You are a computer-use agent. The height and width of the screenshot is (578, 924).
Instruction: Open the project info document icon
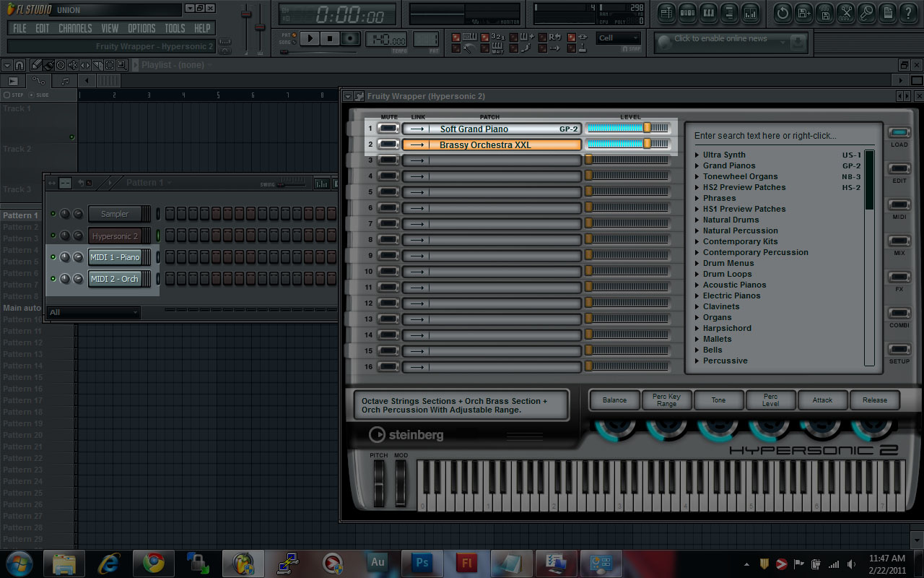[x=887, y=12]
